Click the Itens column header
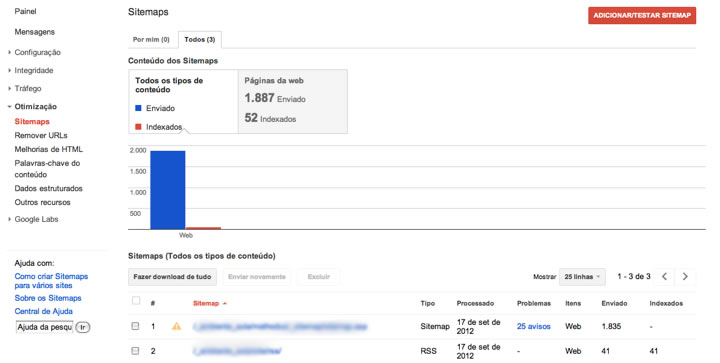The width and height of the screenshot is (720, 363). 573,303
